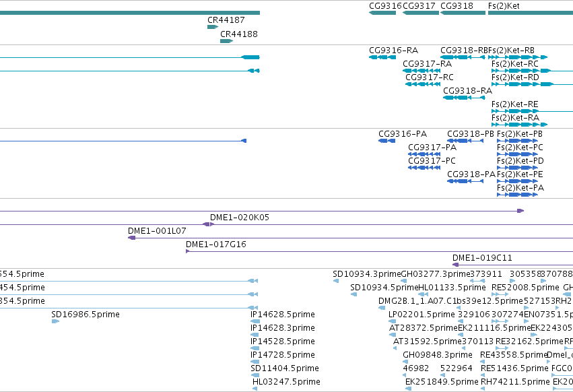
Task: Select the IP14728.5prime EST
Action: tap(255, 362)
